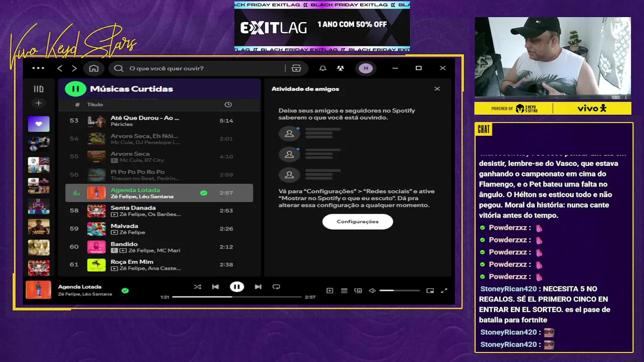Image resolution: width=644 pixels, height=362 pixels.
Task: Open the 'Danada' playlist thumbnail in the sidebar
Action: coord(39,268)
